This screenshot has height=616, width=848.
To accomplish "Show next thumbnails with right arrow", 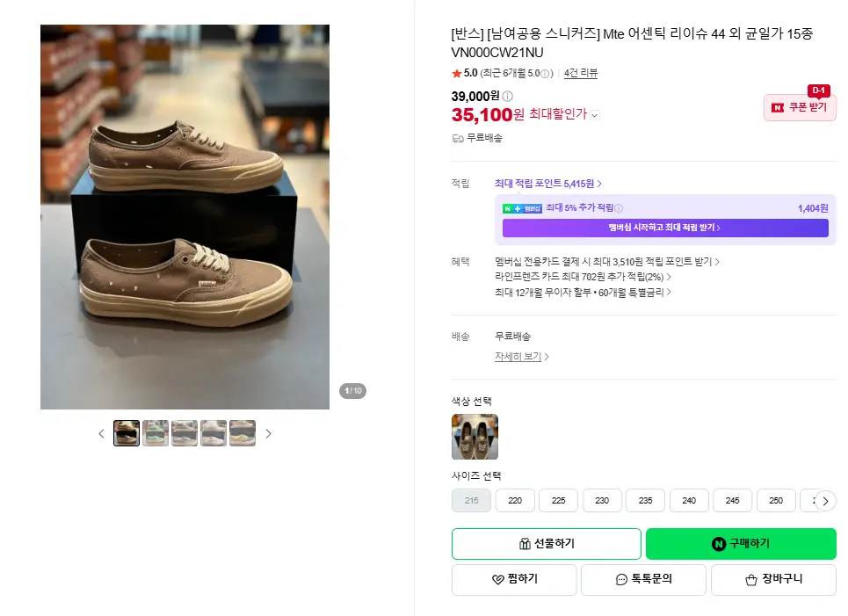I will pyautogui.click(x=268, y=434).
